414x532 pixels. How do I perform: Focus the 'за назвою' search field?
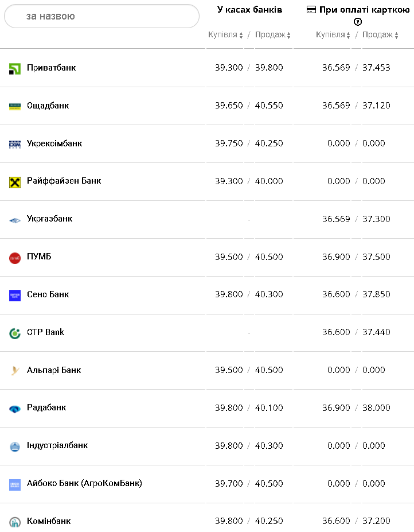[x=101, y=16]
